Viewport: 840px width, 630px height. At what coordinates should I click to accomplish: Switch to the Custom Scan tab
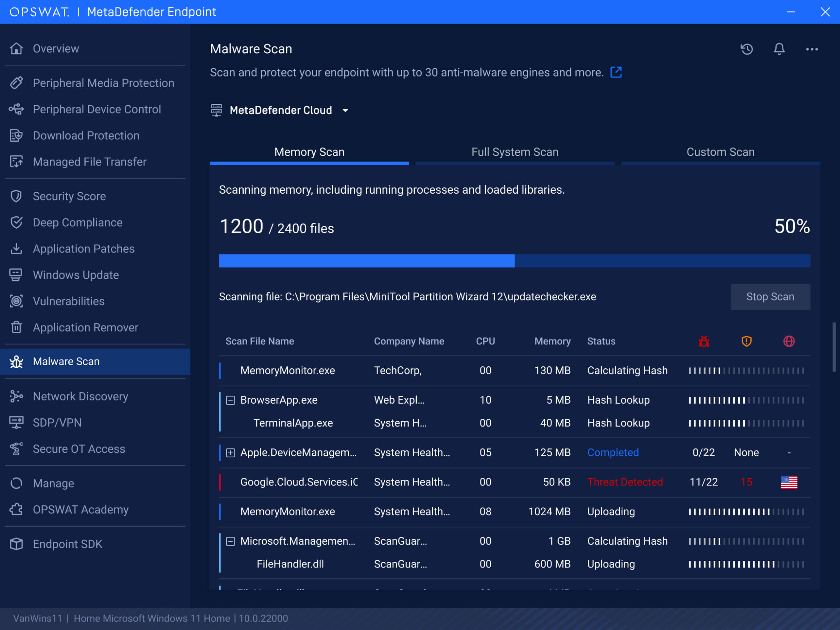pos(720,152)
